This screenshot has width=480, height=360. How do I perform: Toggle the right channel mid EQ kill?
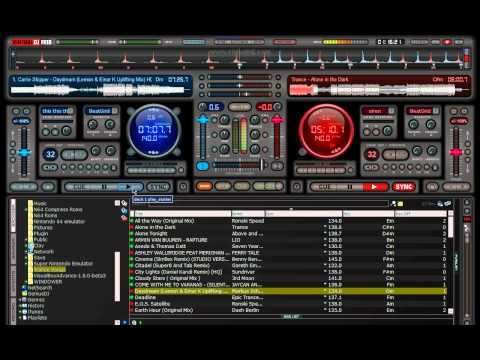click(x=265, y=135)
